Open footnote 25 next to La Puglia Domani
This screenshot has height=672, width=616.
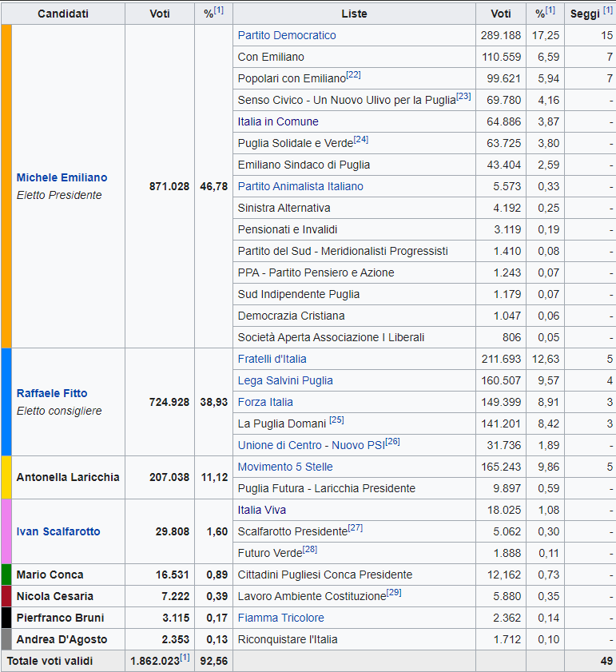(336, 420)
